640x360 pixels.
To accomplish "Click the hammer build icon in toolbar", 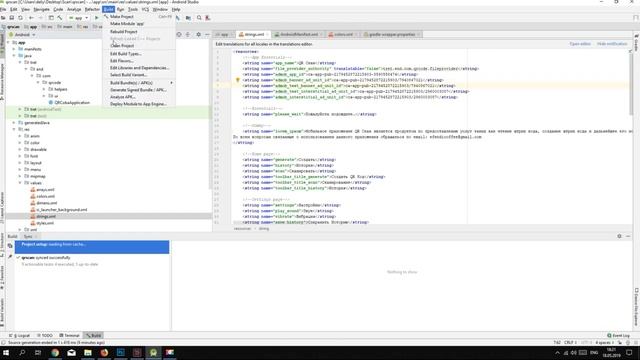I will [x=60, y=18].
